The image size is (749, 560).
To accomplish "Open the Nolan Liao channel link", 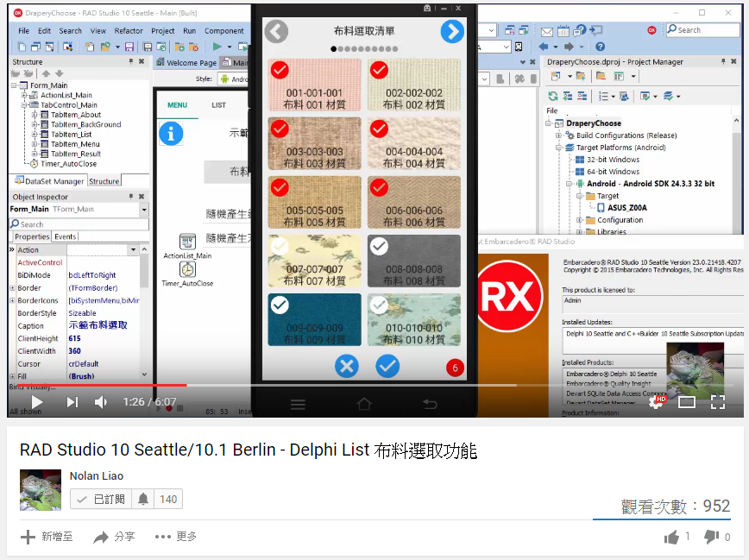I will (97, 476).
